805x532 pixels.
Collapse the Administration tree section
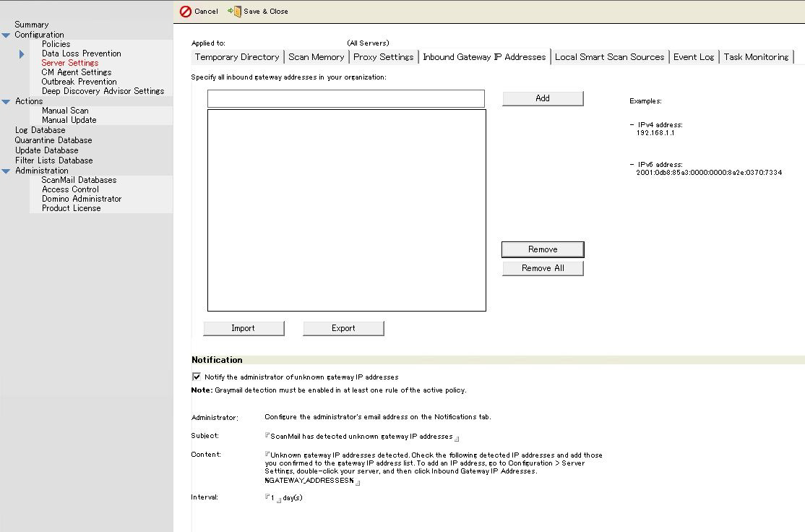(7, 171)
